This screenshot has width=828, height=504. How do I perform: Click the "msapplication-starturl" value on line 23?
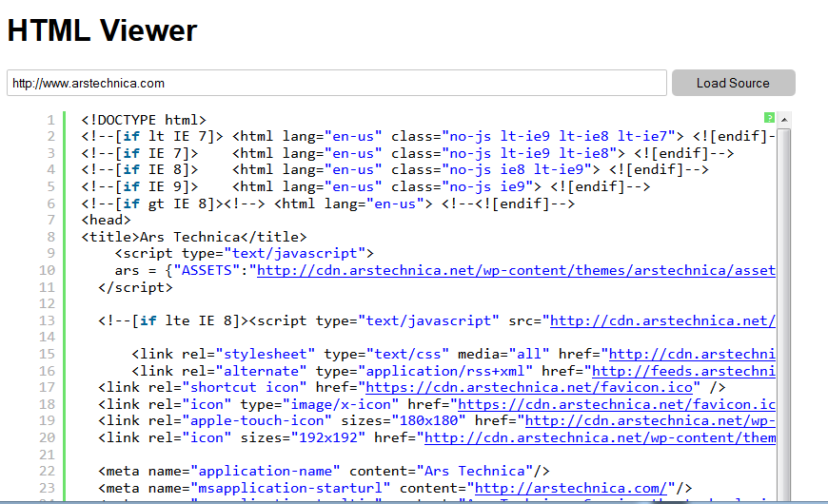(x=290, y=488)
